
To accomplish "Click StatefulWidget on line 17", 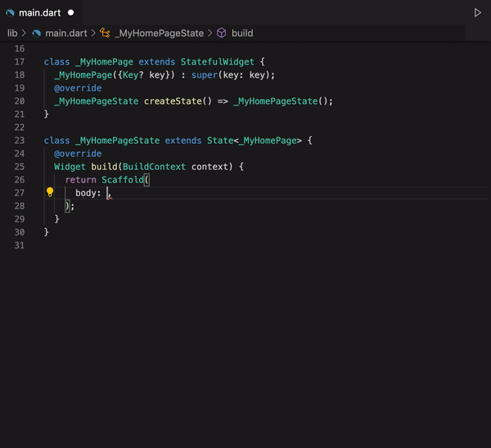I will pos(218,62).
